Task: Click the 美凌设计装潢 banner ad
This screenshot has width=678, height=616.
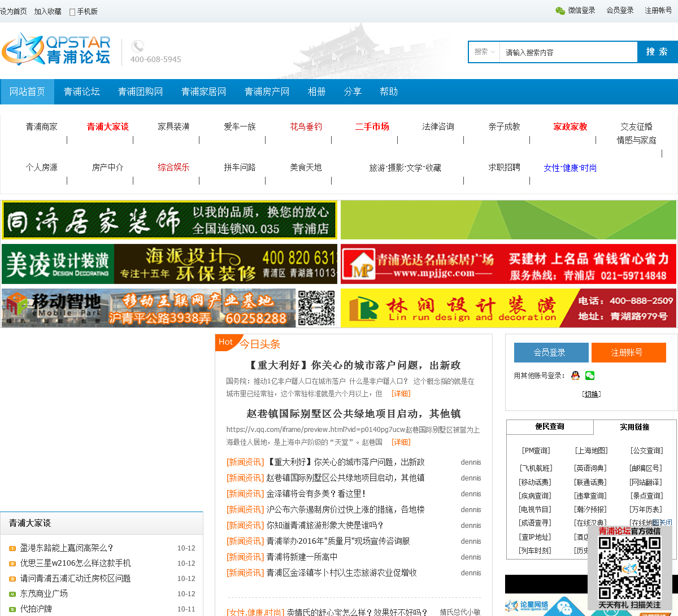Action: [169, 264]
